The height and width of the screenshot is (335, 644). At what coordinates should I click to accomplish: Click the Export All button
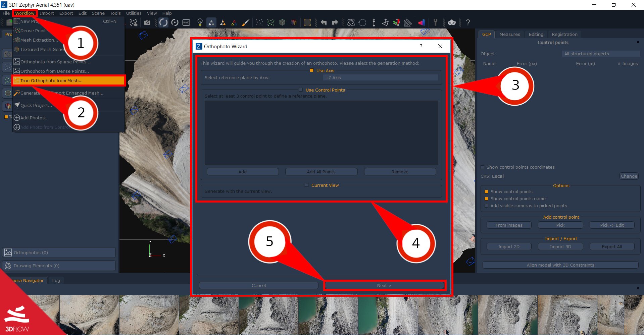tap(612, 246)
